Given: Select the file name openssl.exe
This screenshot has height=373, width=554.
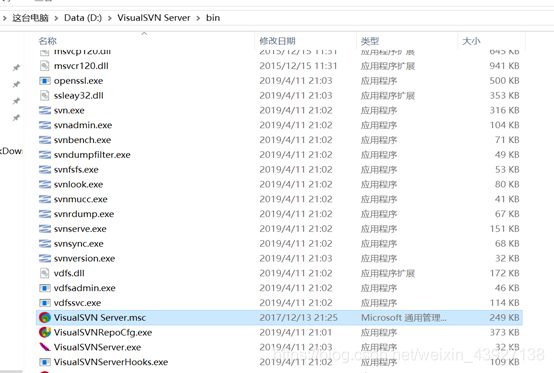Looking at the screenshot, I should [x=78, y=81].
